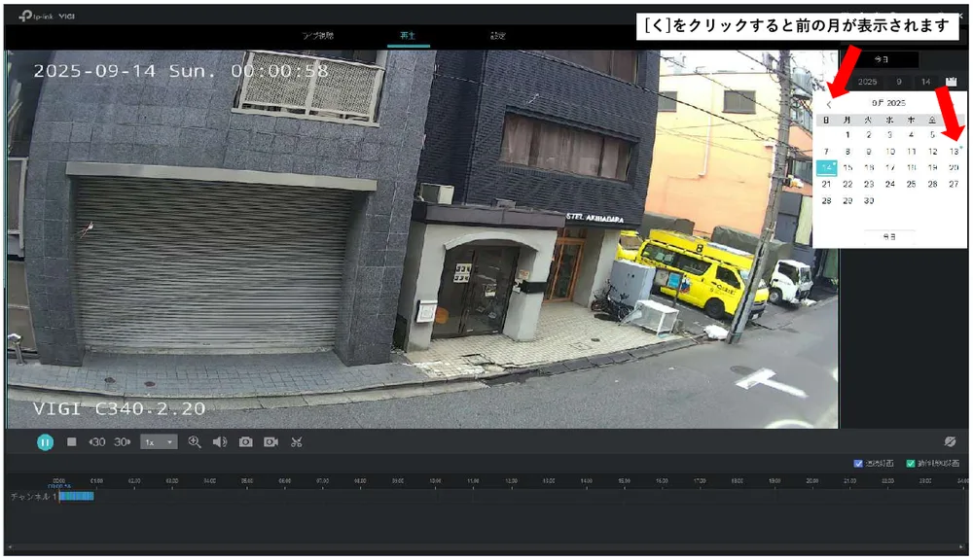Viewport: 973px width, 560px height.
Task: Click the 9月 2025 calendar month title
Action: (888, 103)
